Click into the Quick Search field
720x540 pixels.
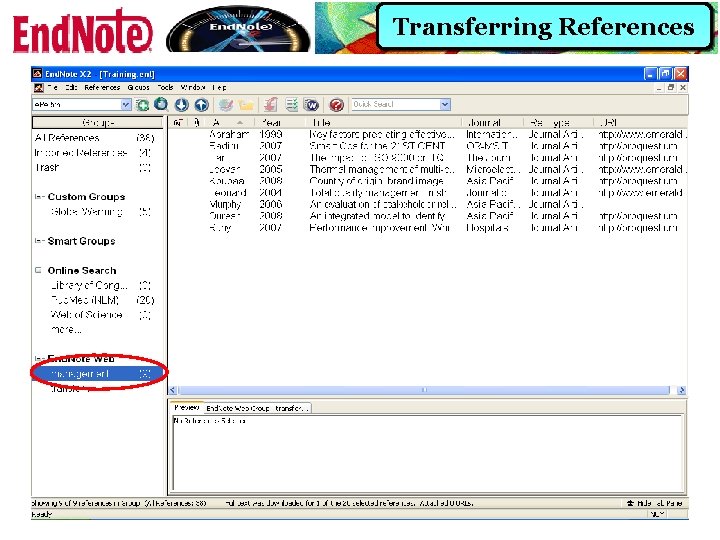[395, 104]
